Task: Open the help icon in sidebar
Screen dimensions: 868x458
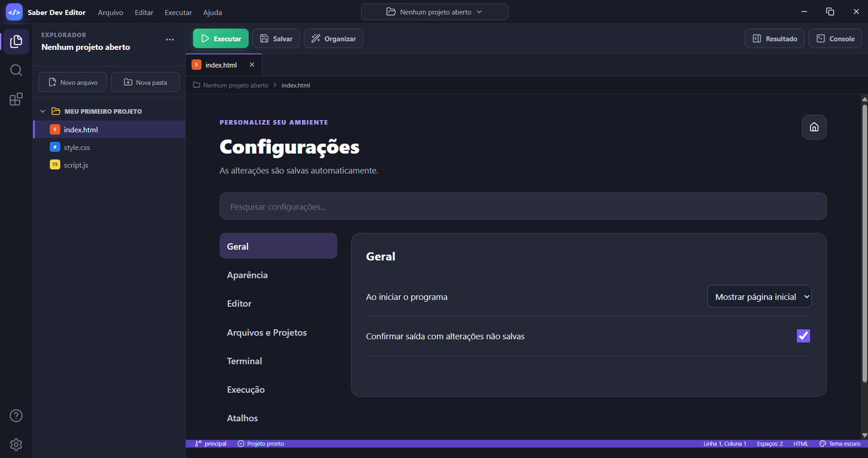Action: [16, 416]
